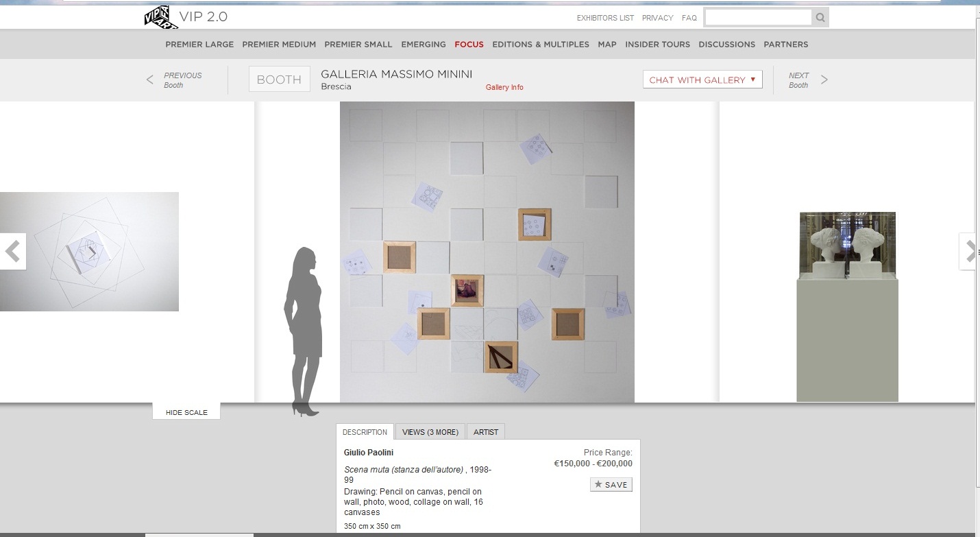Screen dimensions: 980x537
Task: Select the overlapping squares artwork thumbnail
Action: coord(89,252)
